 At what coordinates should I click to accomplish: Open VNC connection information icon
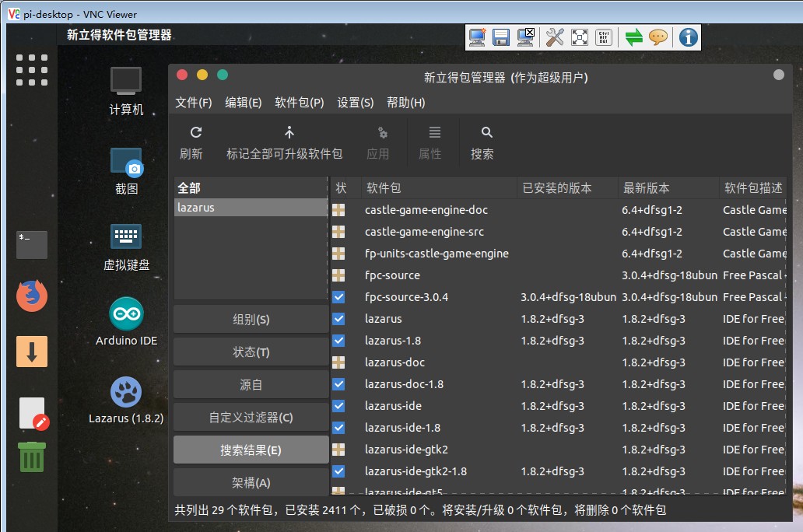tap(689, 37)
